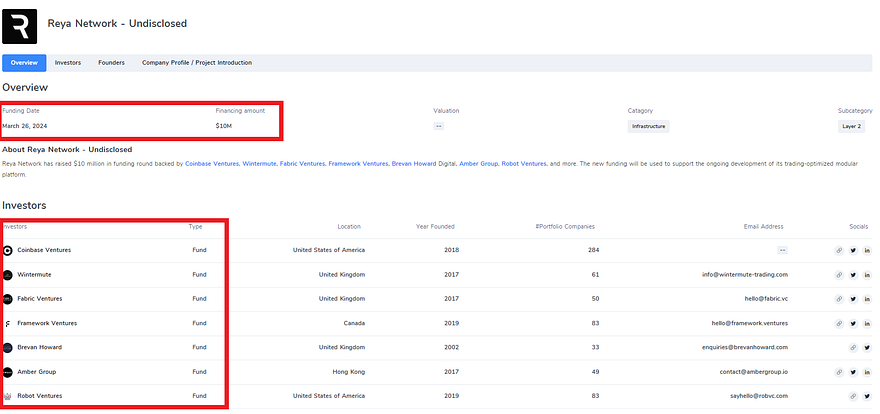Open Company Profile / Project Introduction tab
The width and height of the screenshot is (880, 414).
197,63
